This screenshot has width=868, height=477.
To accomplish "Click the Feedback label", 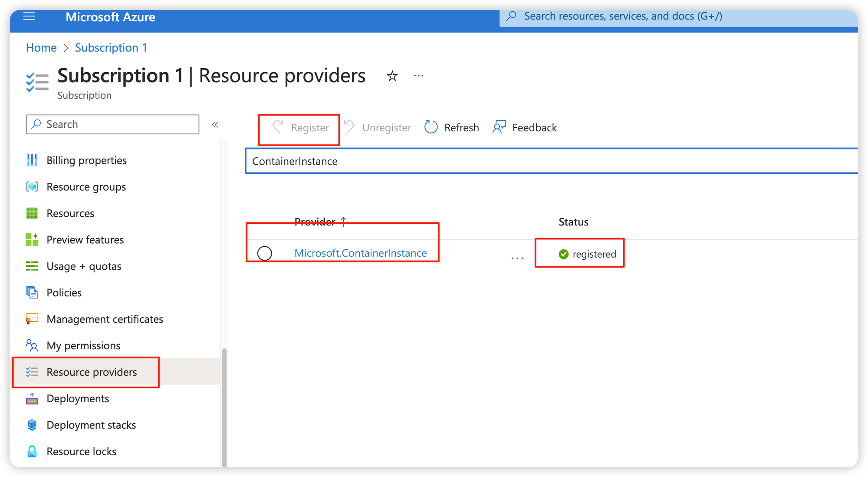I will click(535, 127).
